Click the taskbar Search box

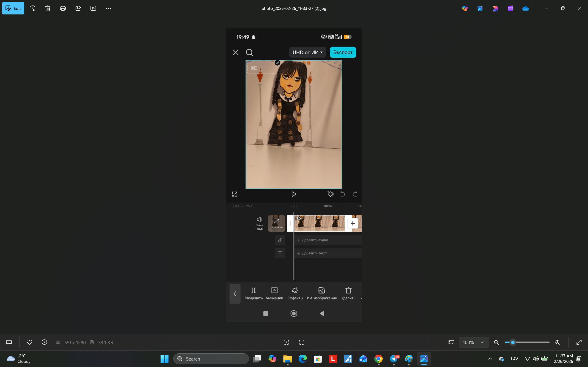coord(211,359)
